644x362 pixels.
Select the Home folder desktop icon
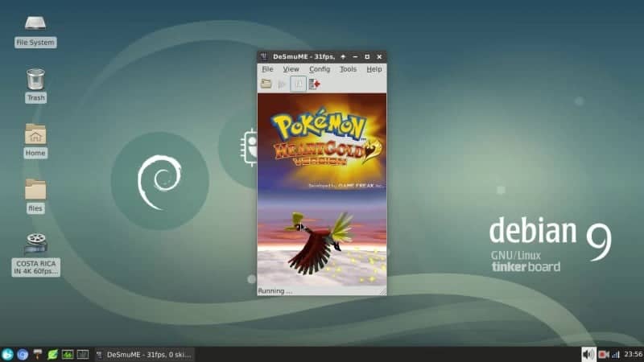point(35,134)
